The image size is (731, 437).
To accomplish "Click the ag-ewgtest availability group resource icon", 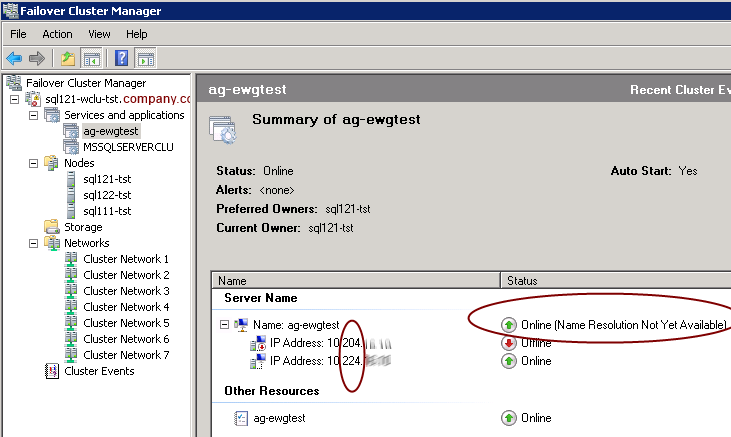I will tap(241, 418).
